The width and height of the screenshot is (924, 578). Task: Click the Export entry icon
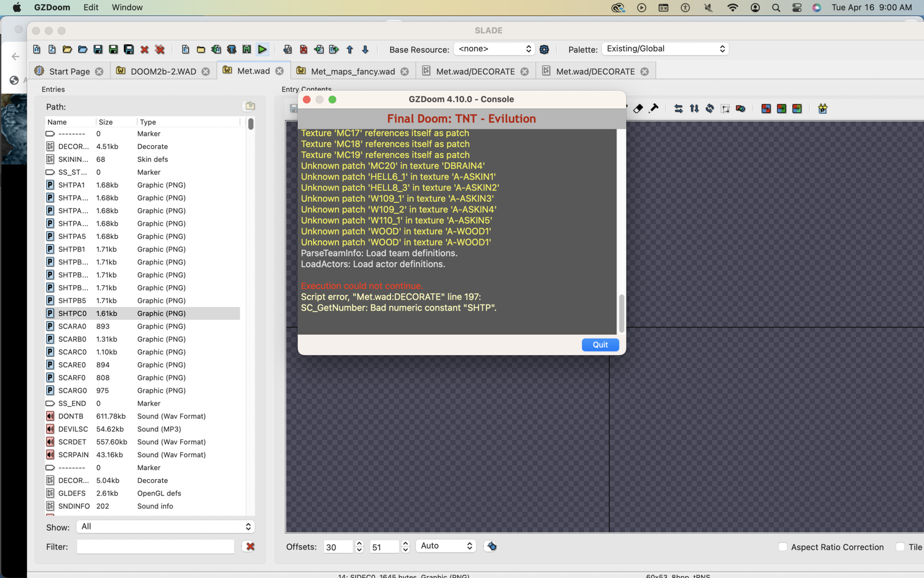[x=334, y=49]
